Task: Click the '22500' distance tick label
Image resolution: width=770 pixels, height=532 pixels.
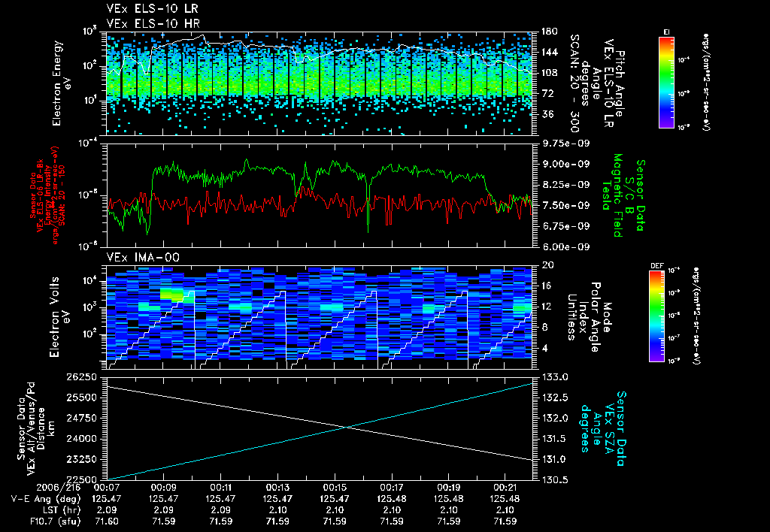Action: [81, 480]
